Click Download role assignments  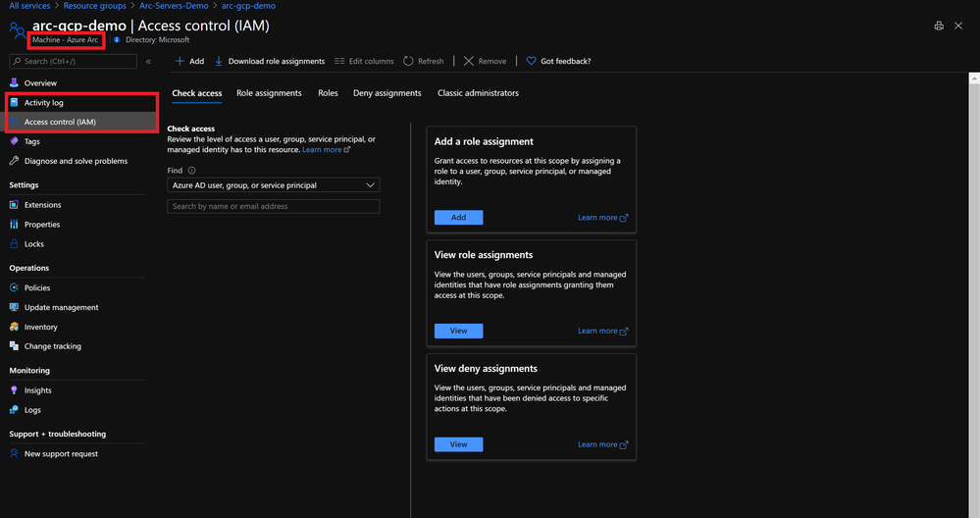coord(270,61)
